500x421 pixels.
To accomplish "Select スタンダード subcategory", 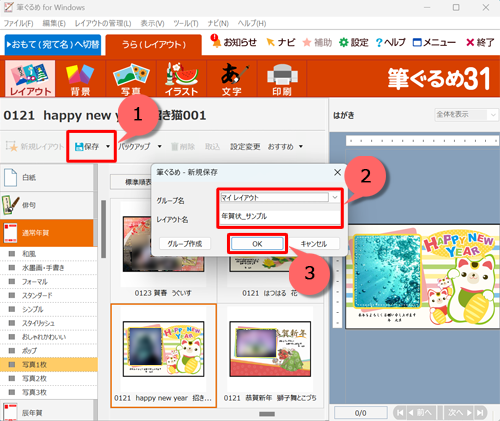I will 49,295.
